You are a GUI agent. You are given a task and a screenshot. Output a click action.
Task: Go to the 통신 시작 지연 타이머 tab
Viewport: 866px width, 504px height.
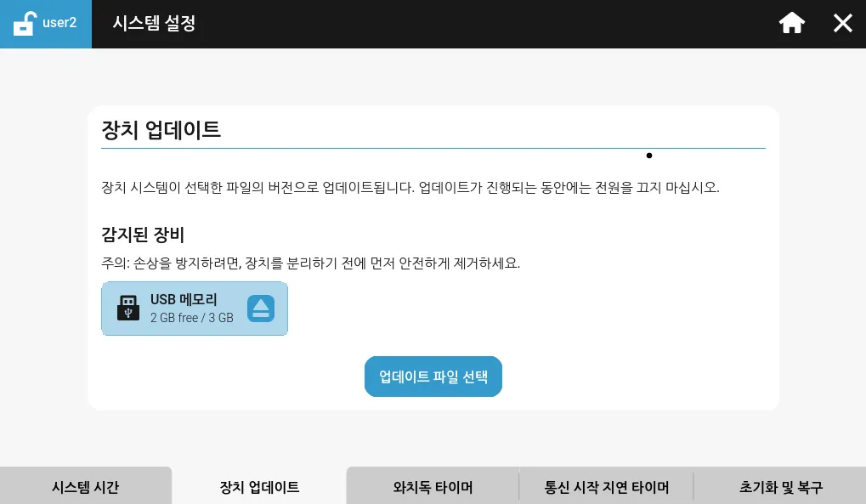click(606, 487)
